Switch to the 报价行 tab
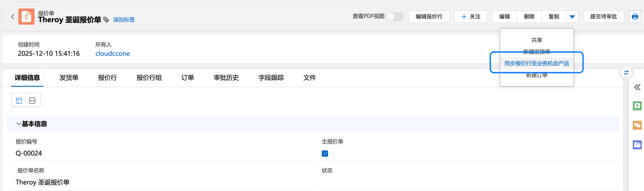Viewport: 644px width, 191px height. point(107,78)
